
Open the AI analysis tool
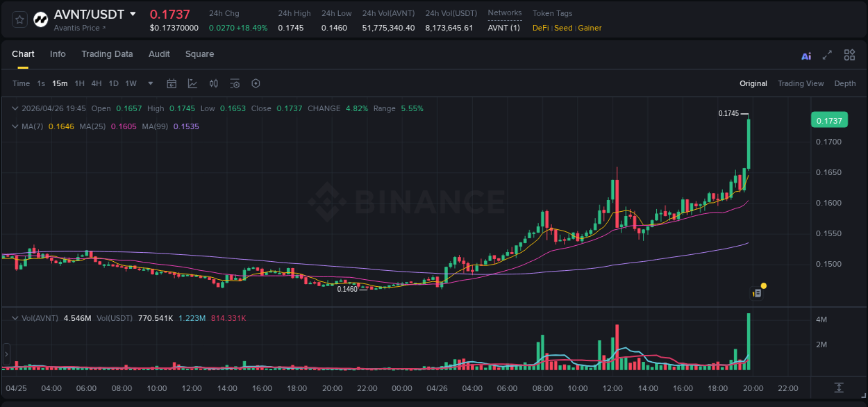click(806, 55)
